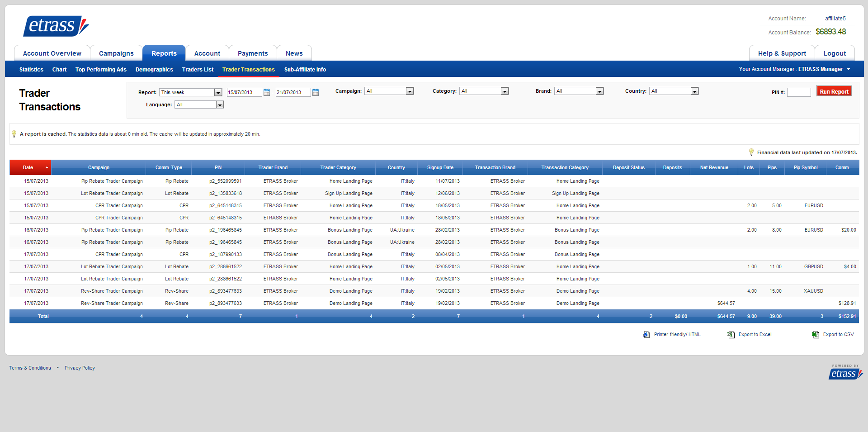
Task: Click the end date field 21/07/2013
Action: (x=293, y=92)
